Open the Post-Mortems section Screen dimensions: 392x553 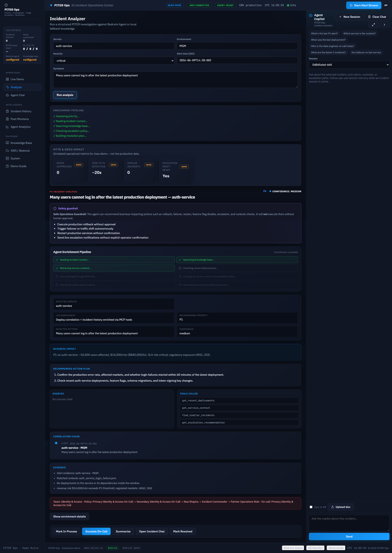tap(22, 119)
